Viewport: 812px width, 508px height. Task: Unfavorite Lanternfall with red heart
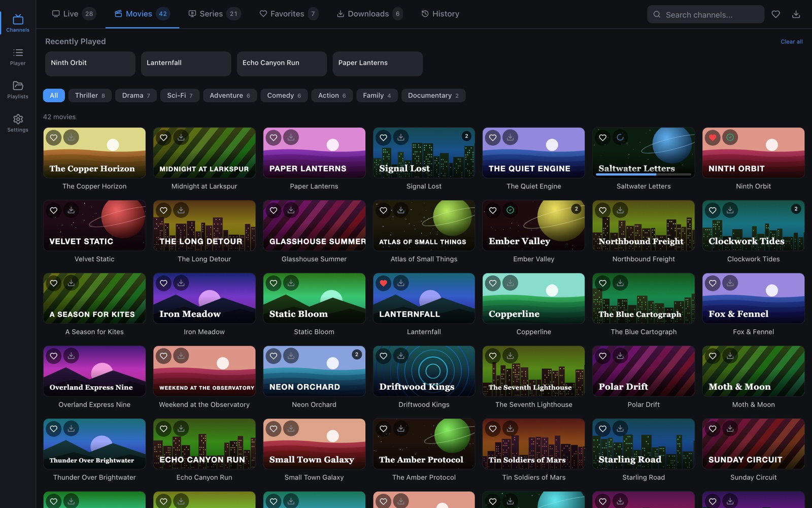pos(383,283)
